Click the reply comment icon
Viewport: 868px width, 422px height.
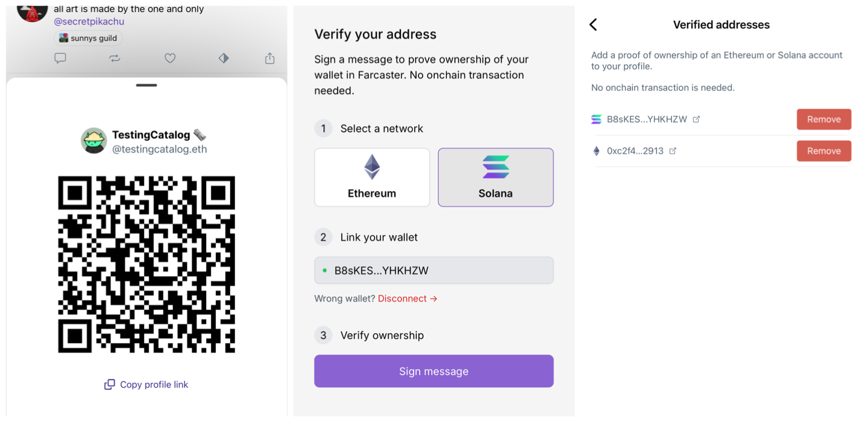coord(60,58)
